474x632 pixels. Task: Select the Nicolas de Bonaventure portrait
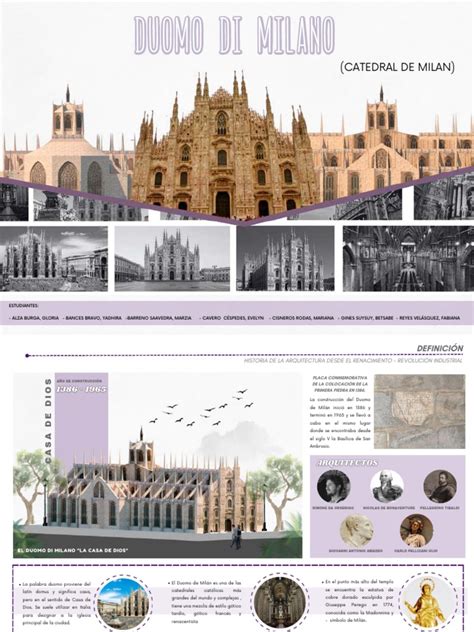click(387, 486)
